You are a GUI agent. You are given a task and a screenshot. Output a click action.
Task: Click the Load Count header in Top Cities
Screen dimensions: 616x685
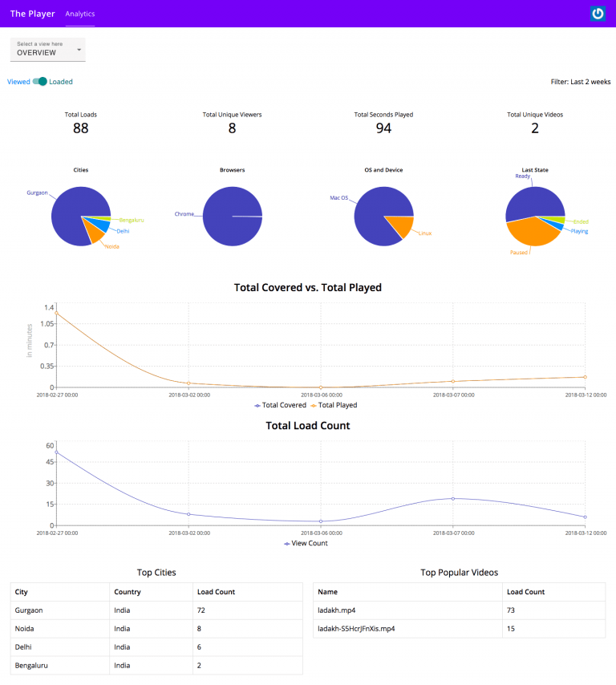coord(216,592)
